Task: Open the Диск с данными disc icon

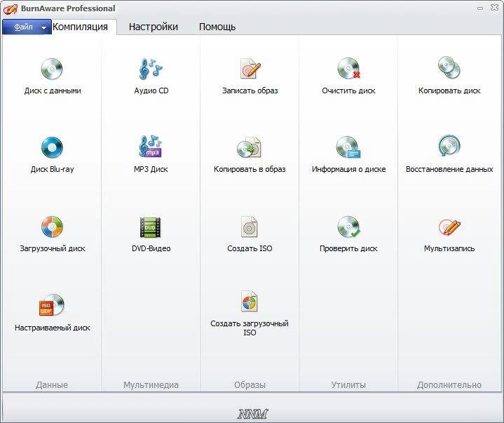Action: click(52, 69)
